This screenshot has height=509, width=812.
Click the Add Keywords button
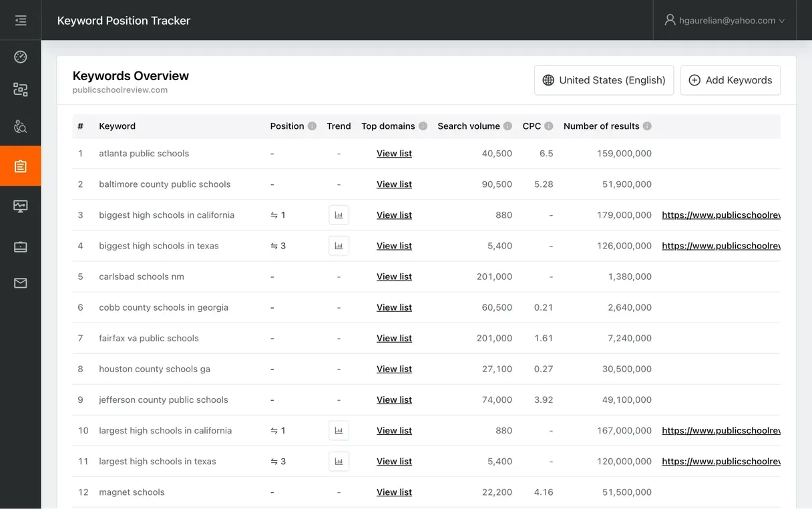pyautogui.click(x=730, y=79)
